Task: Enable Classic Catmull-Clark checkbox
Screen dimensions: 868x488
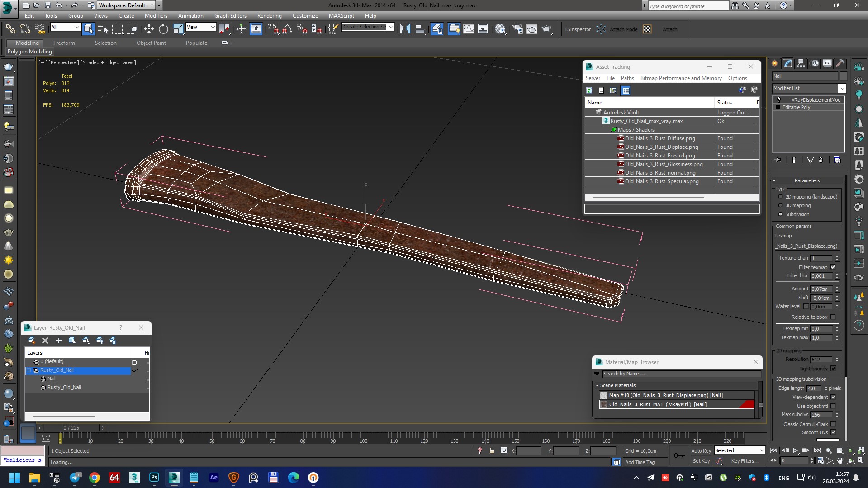Action: coord(833,424)
